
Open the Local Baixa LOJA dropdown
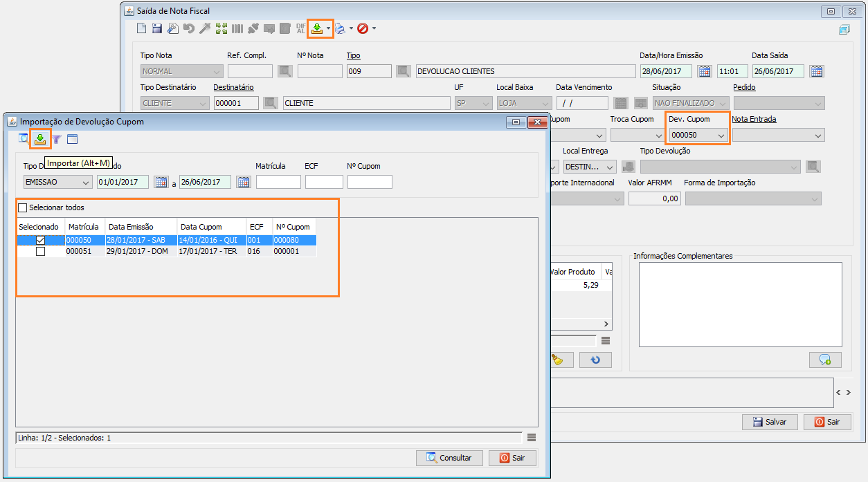point(524,103)
